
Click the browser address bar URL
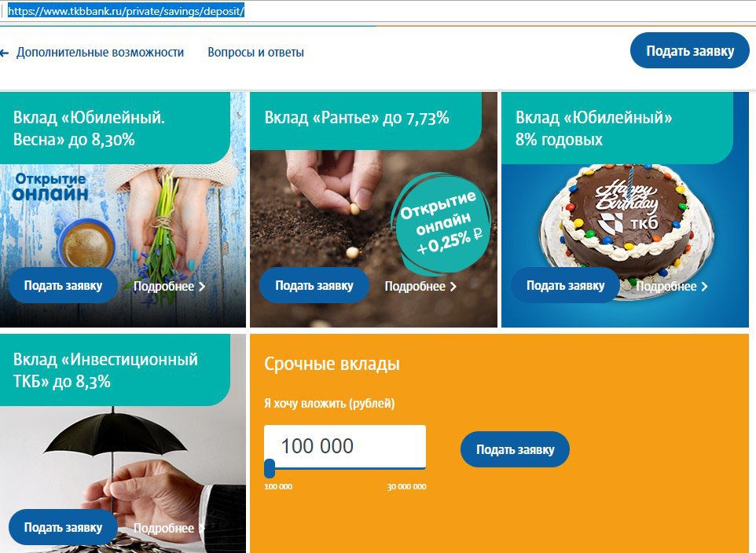coord(127,11)
